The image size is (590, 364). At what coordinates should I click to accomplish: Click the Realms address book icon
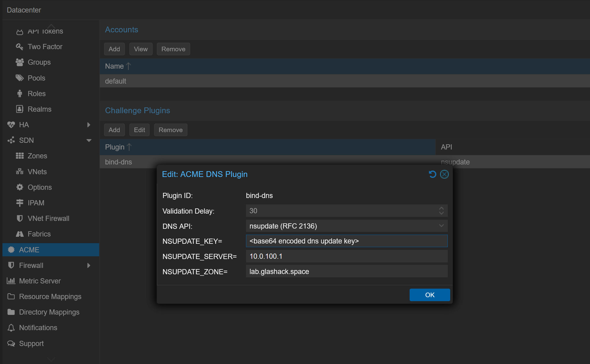[x=20, y=109]
